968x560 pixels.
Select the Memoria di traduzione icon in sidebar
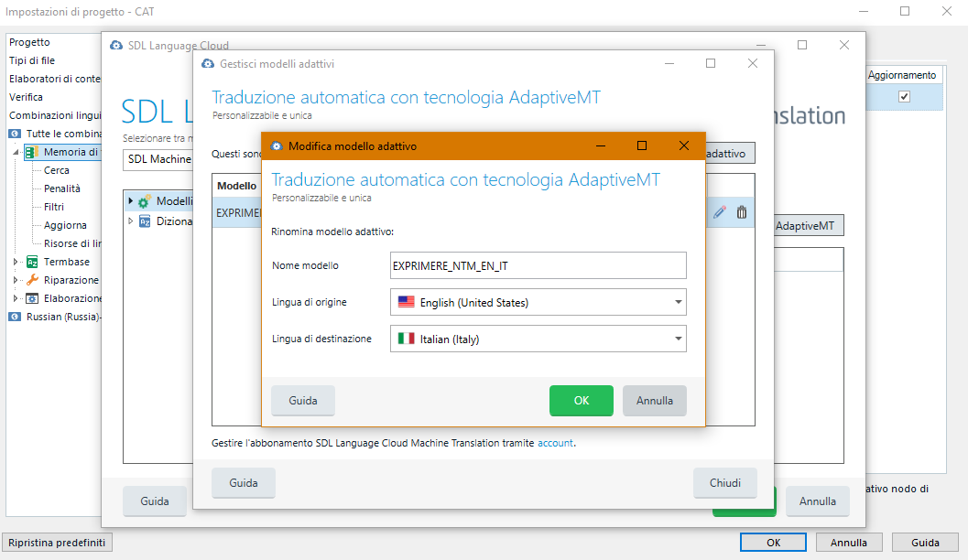(x=31, y=151)
